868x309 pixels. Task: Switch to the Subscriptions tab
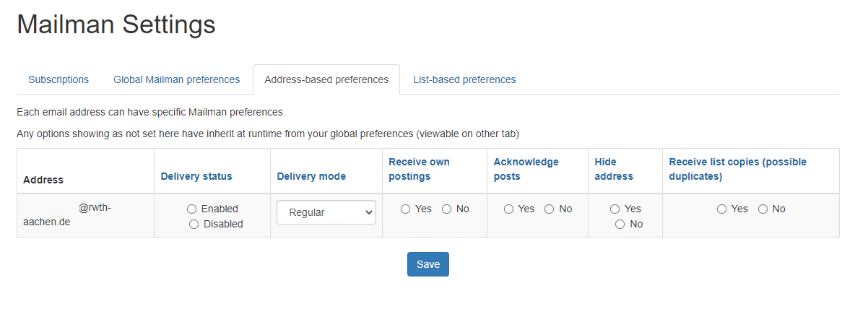point(58,79)
